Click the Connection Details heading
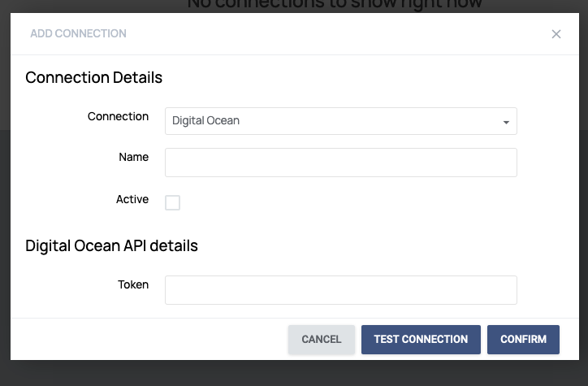Screen dimensions: 588x386 point(93,78)
